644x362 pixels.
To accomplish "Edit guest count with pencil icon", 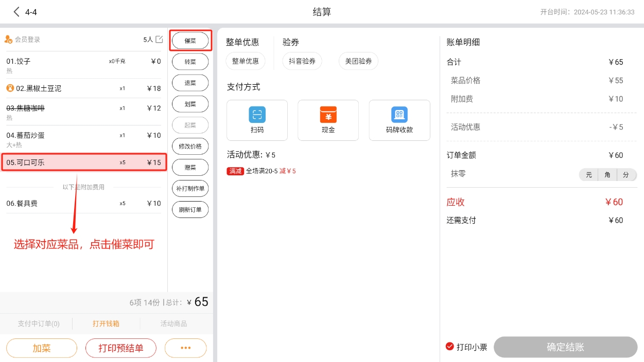I will tap(159, 40).
